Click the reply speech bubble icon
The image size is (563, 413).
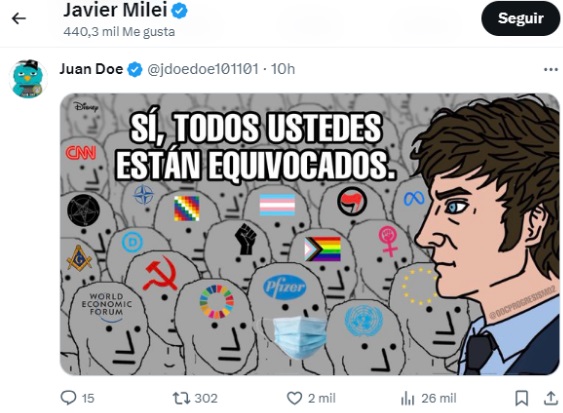pos(68,398)
